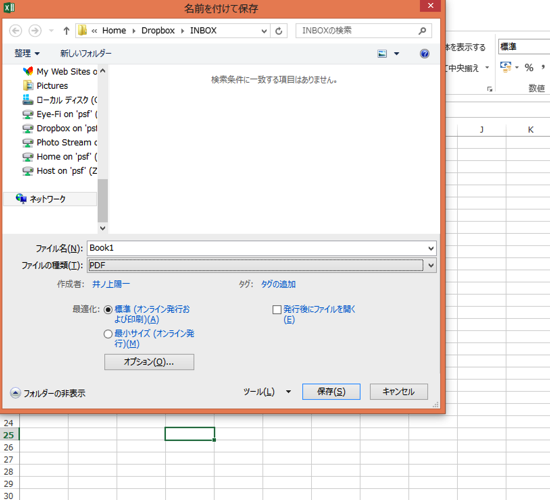Open Excel alignment group dialog launcher
This screenshot has height=500, width=550.
[x=490, y=89]
